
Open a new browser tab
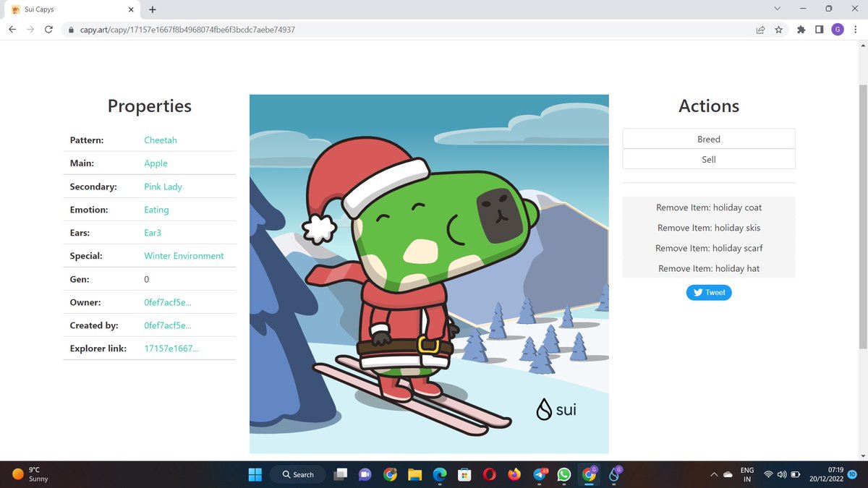[x=153, y=10]
